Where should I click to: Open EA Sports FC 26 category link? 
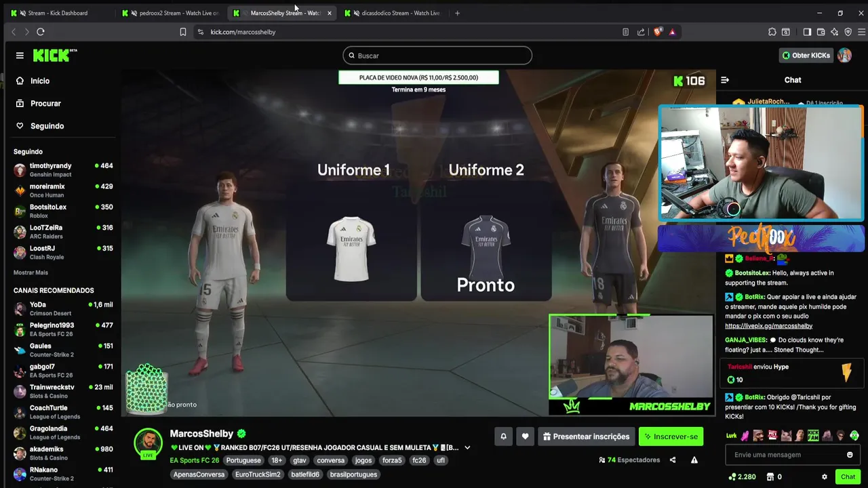(x=195, y=460)
